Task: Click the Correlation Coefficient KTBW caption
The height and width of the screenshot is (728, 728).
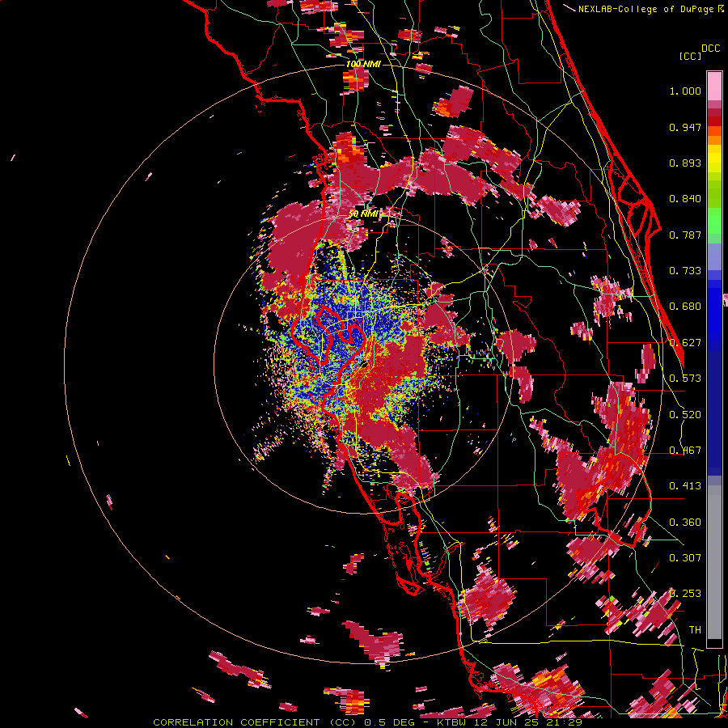Action: pos(368,722)
